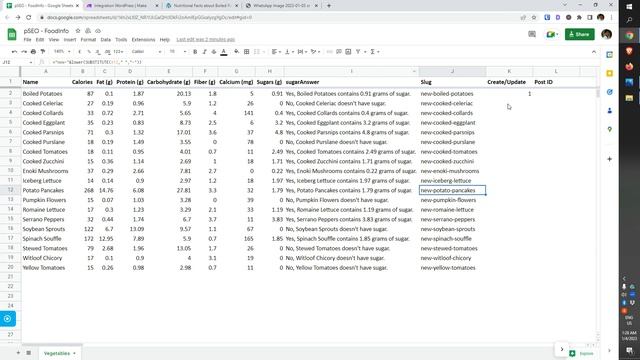This screenshot has height=360, width=640.
Task: Open Chrome extensions puzzle icon
Action: (579, 18)
